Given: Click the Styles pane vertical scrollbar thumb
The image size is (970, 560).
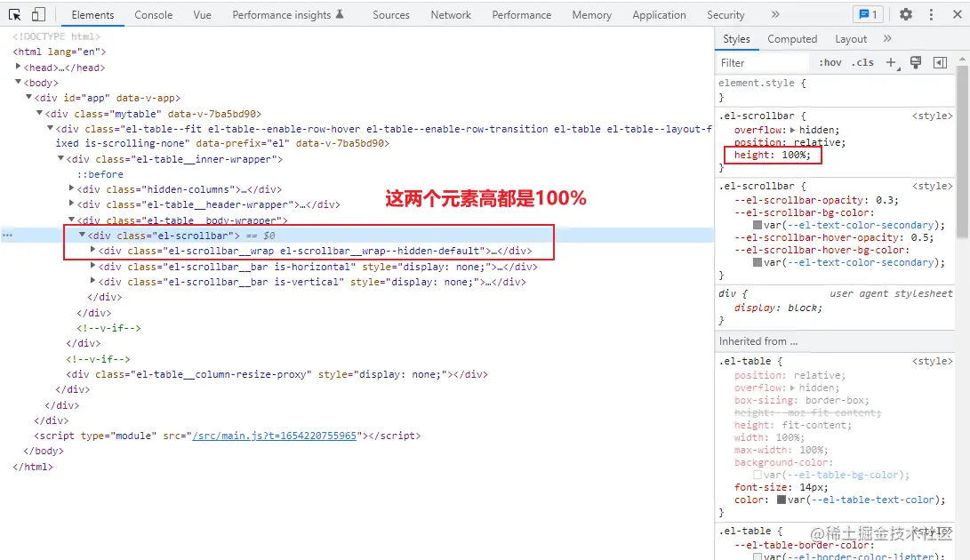Looking at the screenshot, I should tap(962, 150).
